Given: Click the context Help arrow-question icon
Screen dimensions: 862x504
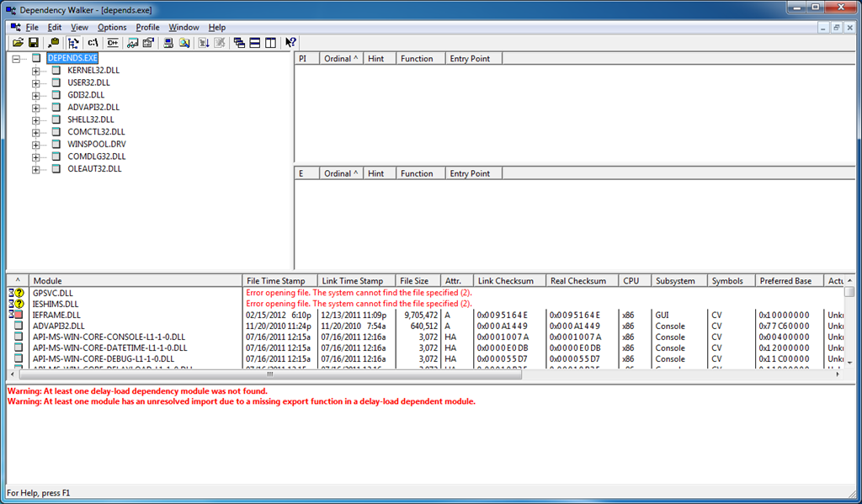Looking at the screenshot, I should [290, 43].
